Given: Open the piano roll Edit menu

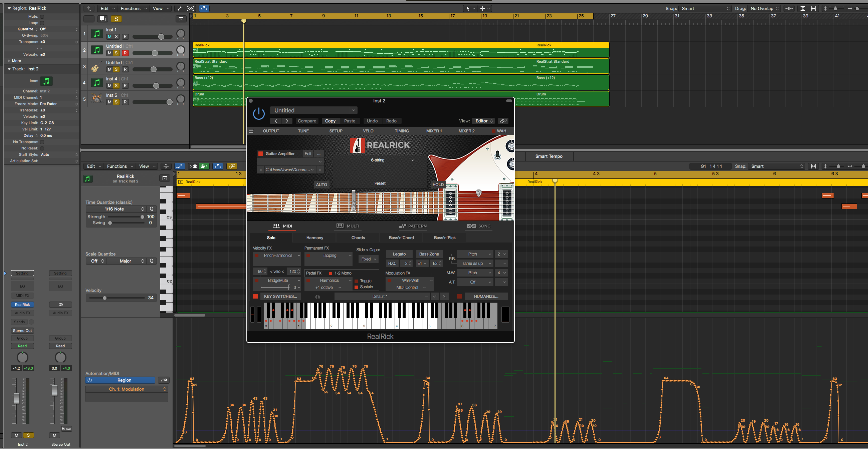Looking at the screenshot, I should point(94,166).
